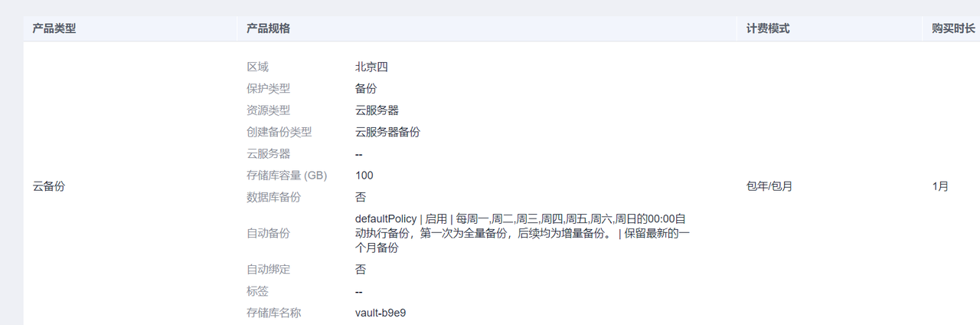This screenshot has width=980, height=325.
Task: Click the 自动绑定 field label
Action: click(x=268, y=270)
